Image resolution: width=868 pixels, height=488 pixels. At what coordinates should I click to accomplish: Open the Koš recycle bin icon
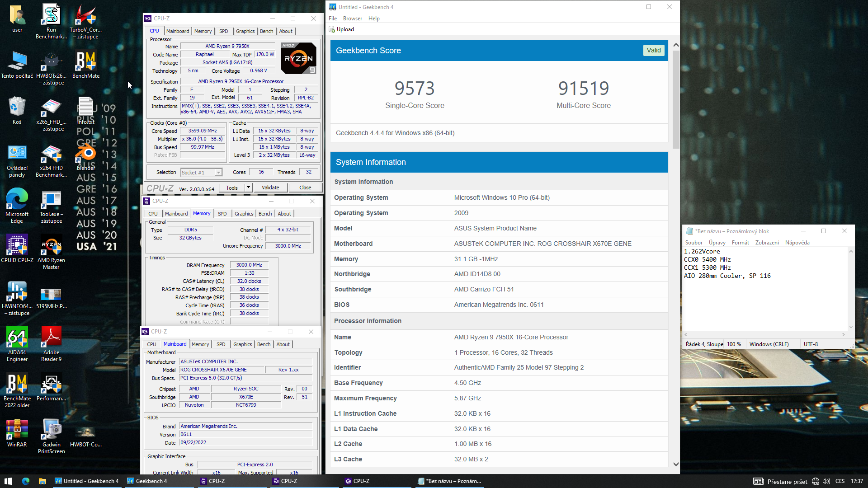click(17, 111)
